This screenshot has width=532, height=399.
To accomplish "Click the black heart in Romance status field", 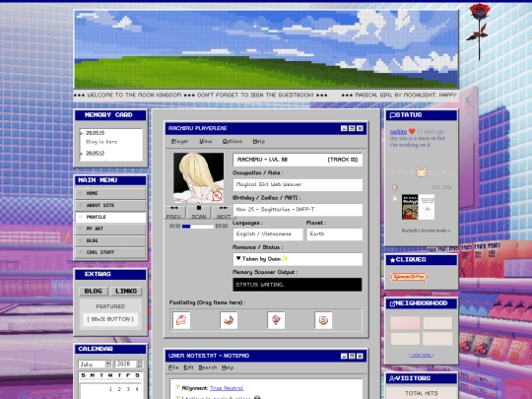I will coord(238,258).
